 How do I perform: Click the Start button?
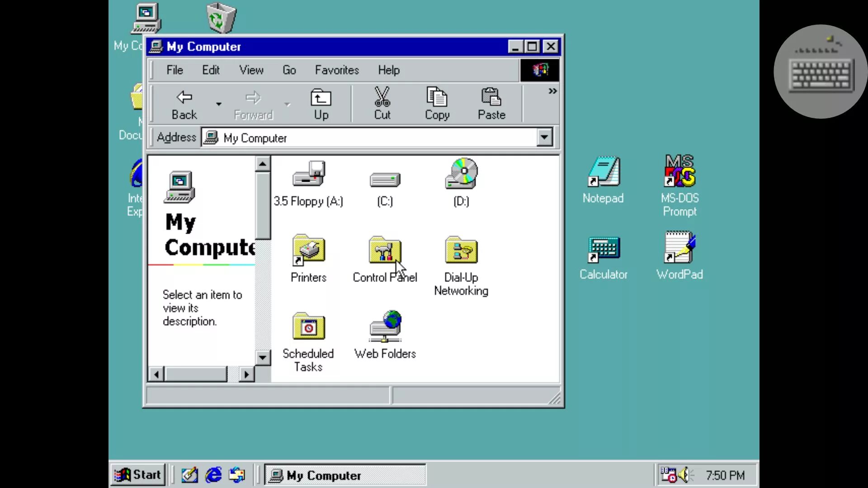pyautogui.click(x=138, y=475)
